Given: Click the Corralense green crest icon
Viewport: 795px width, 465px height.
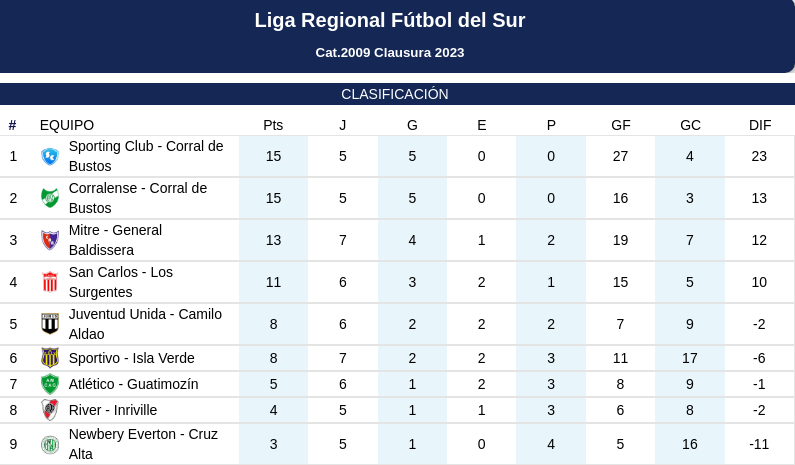Looking at the screenshot, I should (x=50, y=198).
